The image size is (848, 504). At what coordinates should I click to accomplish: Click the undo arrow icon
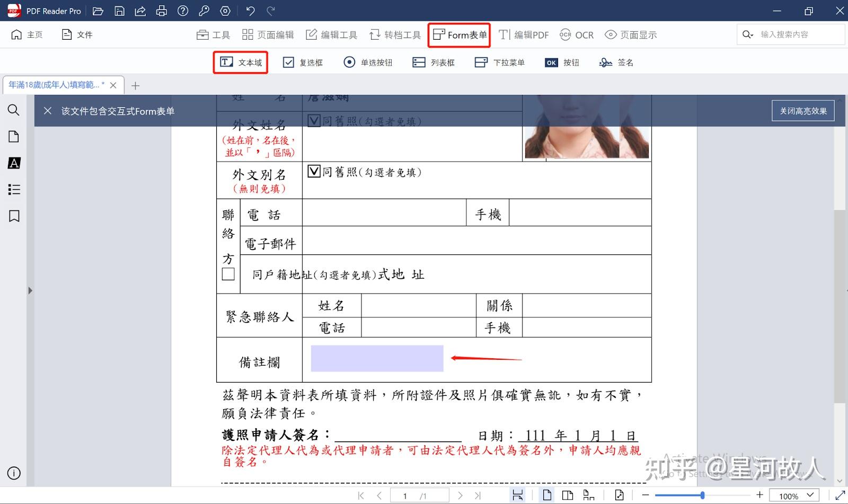[249, 11]
